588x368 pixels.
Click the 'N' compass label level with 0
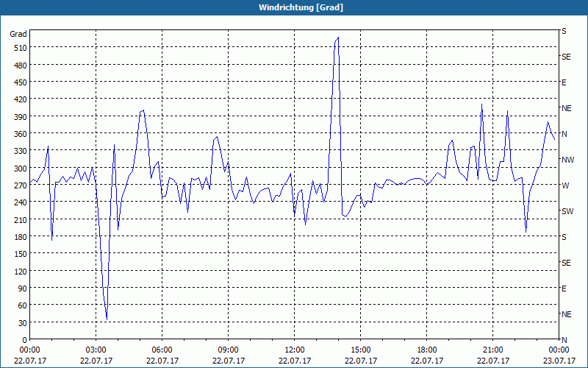tap(564, 340)
